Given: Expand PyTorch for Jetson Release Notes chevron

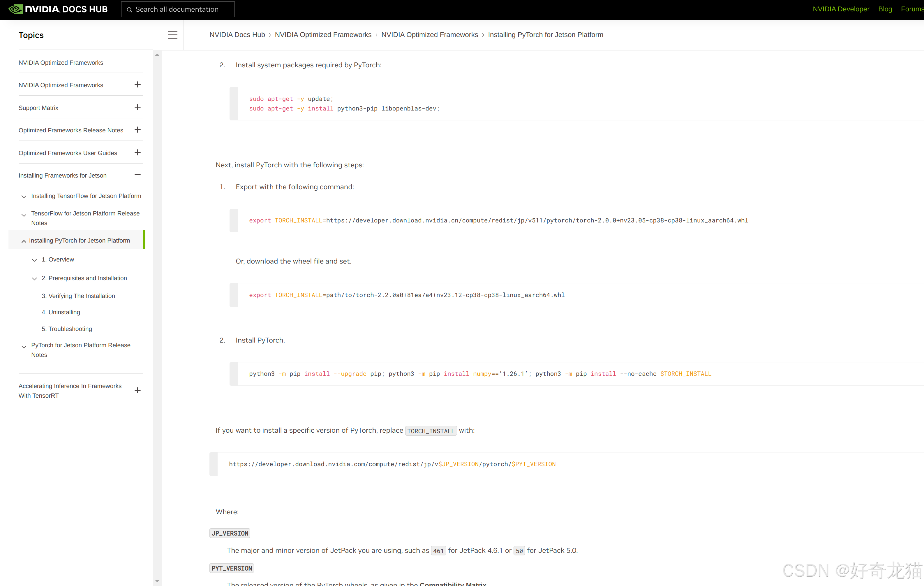Looking at the screenshot, I should click(24, 347).
